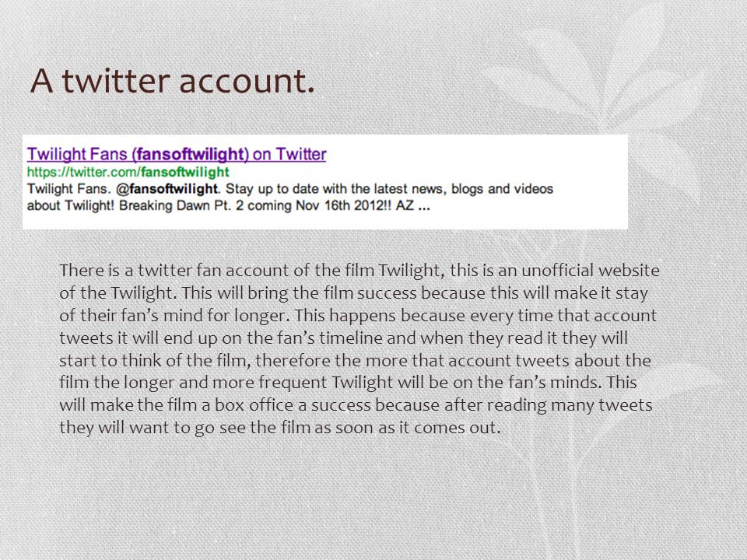
Task: Click the last line ending "it comes out."
Action: 279,427
